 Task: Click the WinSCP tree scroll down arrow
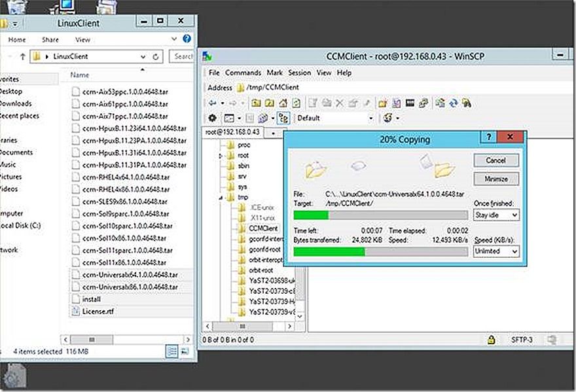pyautogui.click(x=300, y=316)
